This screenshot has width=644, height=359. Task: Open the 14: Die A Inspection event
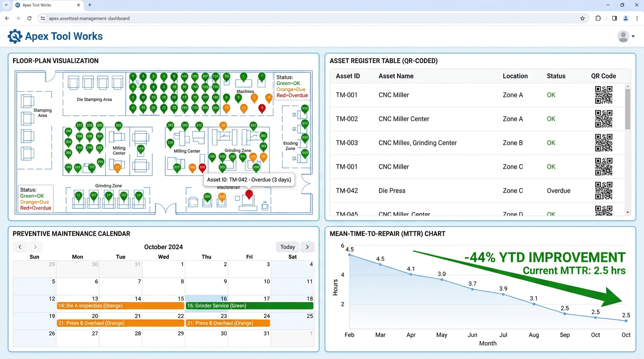coord(120,306)
